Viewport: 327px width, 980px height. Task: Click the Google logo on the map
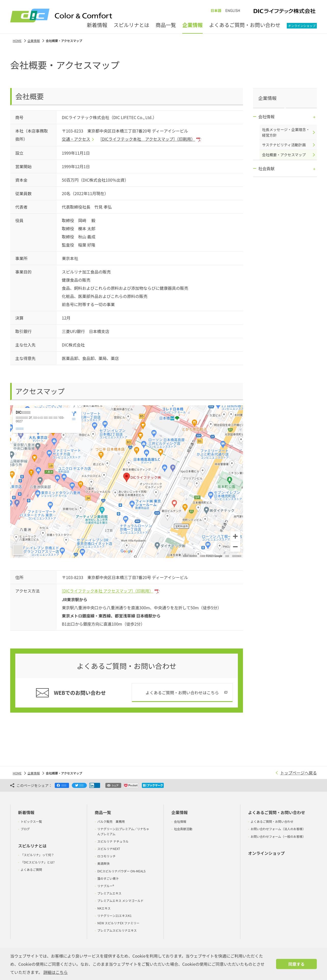point(126,551)
